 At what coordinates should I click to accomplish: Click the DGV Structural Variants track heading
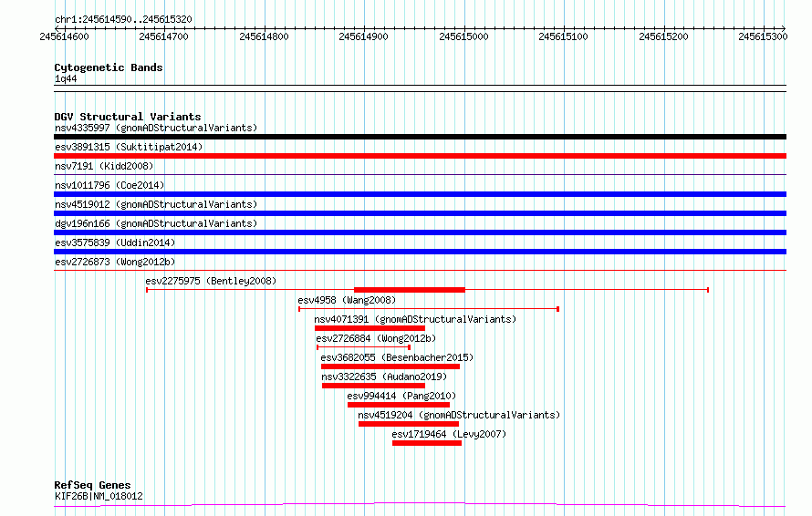128,117
